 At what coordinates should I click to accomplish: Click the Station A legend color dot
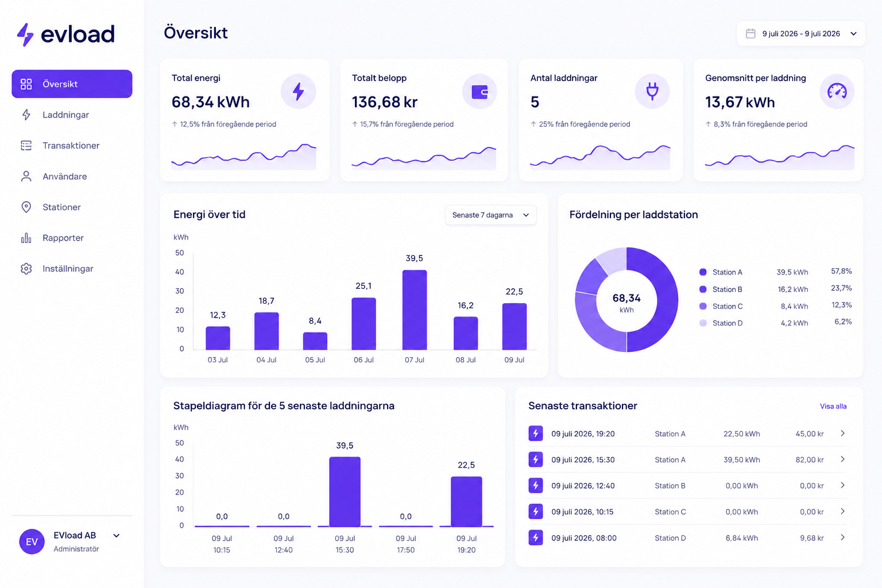tap(703, 272)
